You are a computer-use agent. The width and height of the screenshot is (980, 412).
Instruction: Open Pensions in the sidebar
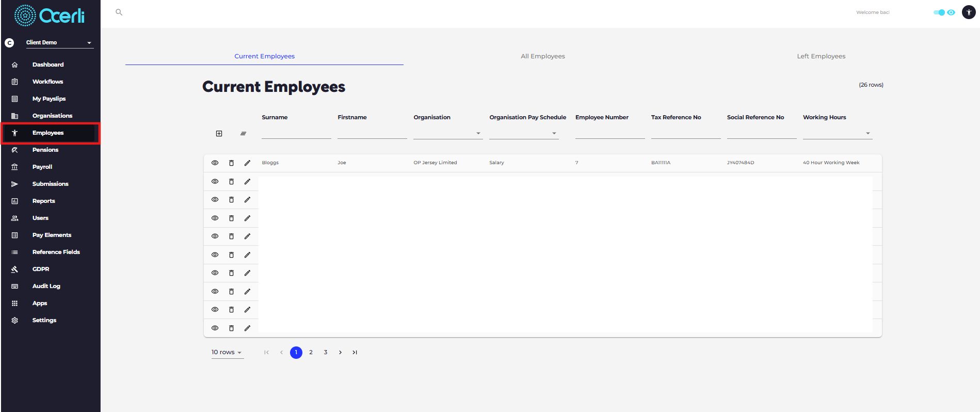coord(45,150)
